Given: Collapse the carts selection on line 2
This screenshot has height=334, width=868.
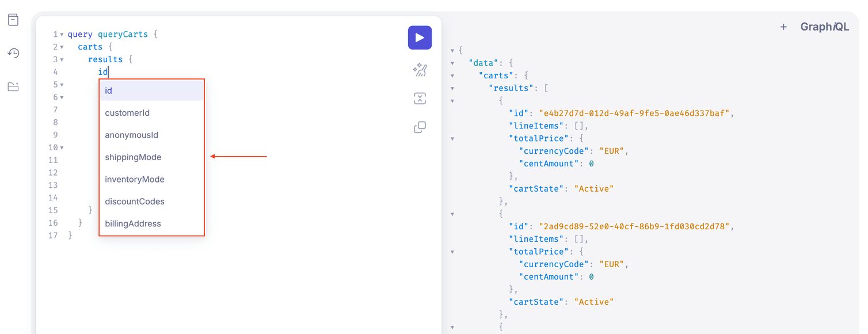Looking at the screenshot, I should click(62, 47).
